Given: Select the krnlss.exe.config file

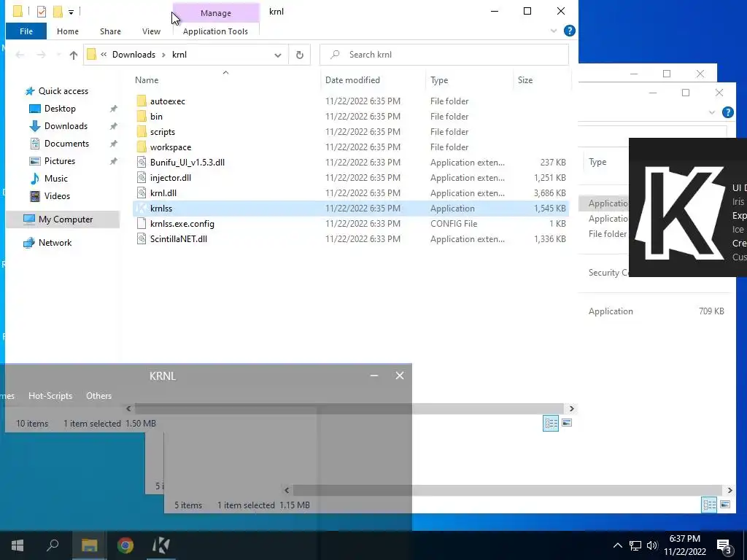Looking at the screenshot, I should pos(351,223).
